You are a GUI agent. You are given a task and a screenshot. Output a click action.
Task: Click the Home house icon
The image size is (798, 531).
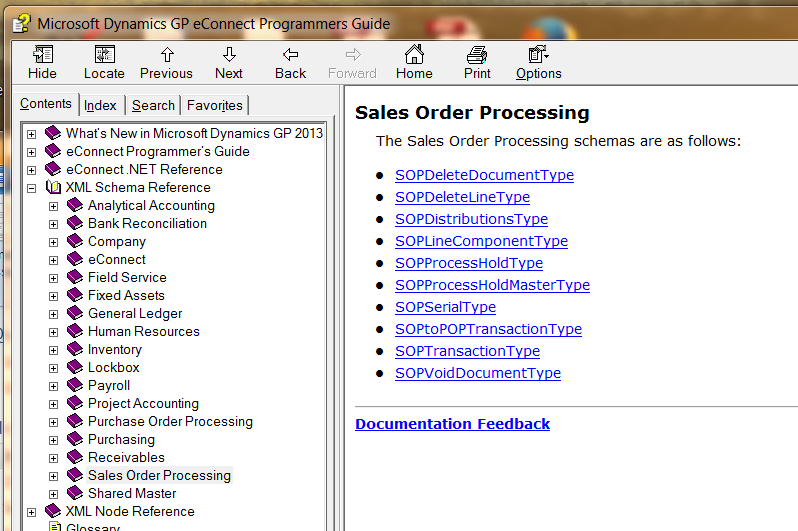(414, 54)
